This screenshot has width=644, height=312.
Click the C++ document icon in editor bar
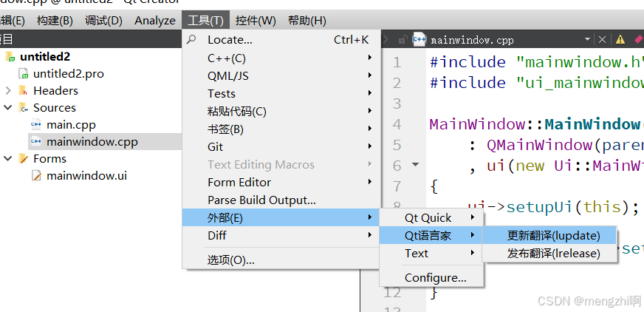(x=419, y=39)
